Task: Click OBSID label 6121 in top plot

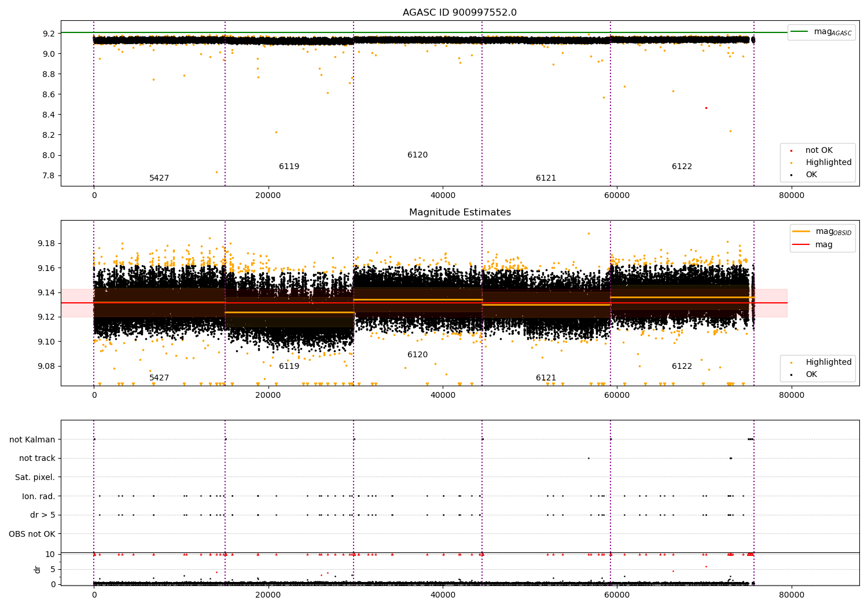Action: click(546, 178)
